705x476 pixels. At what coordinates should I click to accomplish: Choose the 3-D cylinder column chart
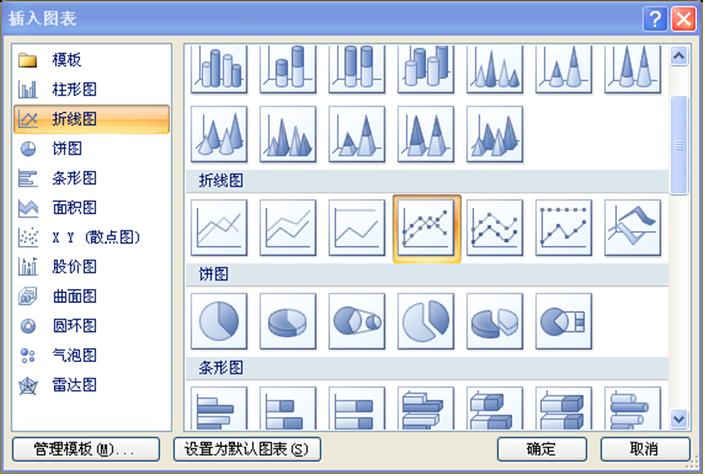pyautogui.click(x=426, y=69)
